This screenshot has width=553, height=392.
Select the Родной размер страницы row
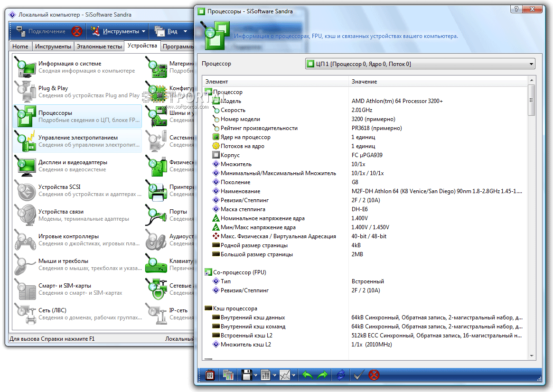(x=366, y=245)
